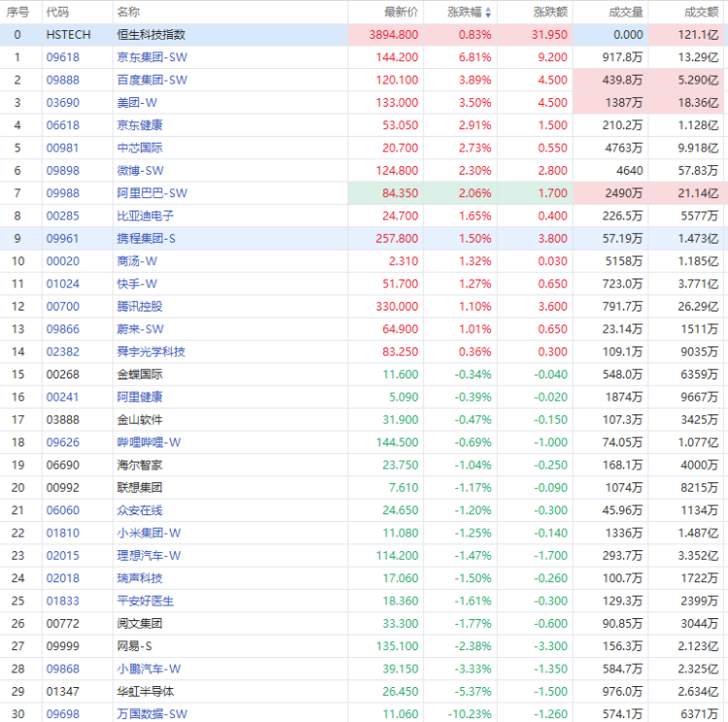Screen dimensions: 728x722
Task: Select 联想集团 stock name
Action: click(x=140, y=488)
